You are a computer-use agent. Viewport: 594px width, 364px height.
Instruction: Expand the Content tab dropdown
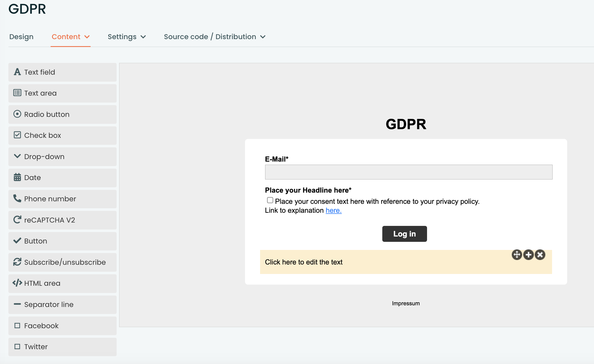coord(70,37)
